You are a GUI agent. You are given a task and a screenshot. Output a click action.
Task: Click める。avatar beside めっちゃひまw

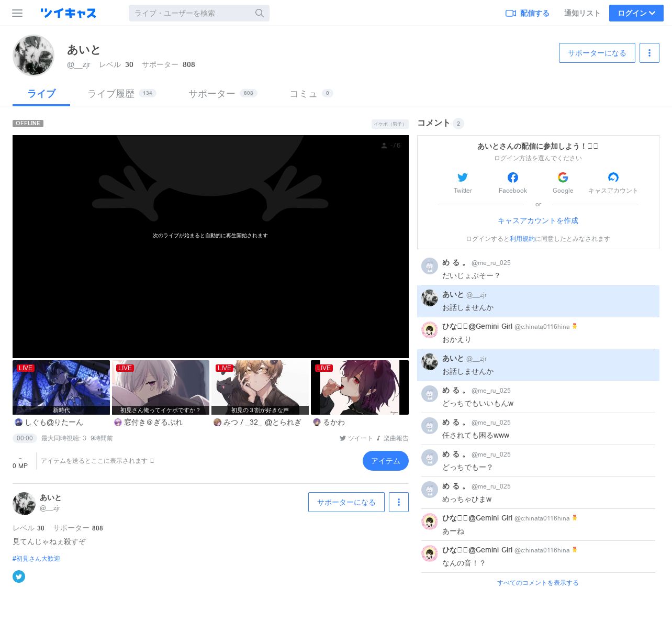click(x=430, y=490)
